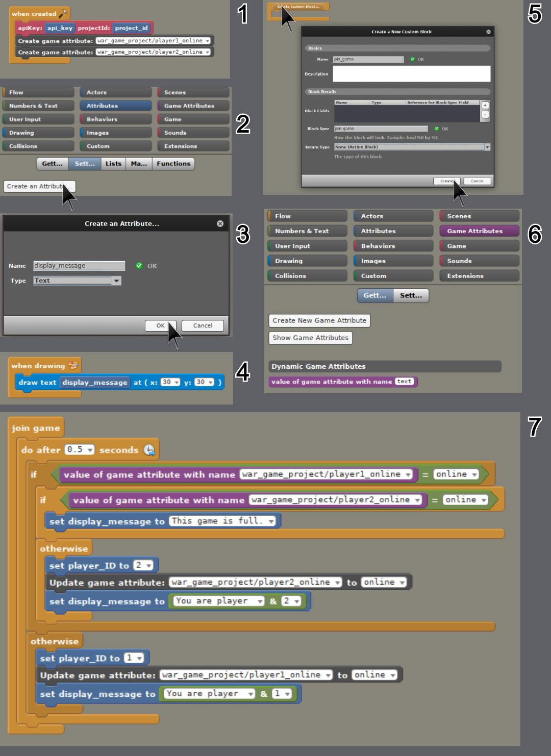This screenshot has height=756, width=551.
Task: Open the 0.5 seconds dropdown
Action: 90,450
